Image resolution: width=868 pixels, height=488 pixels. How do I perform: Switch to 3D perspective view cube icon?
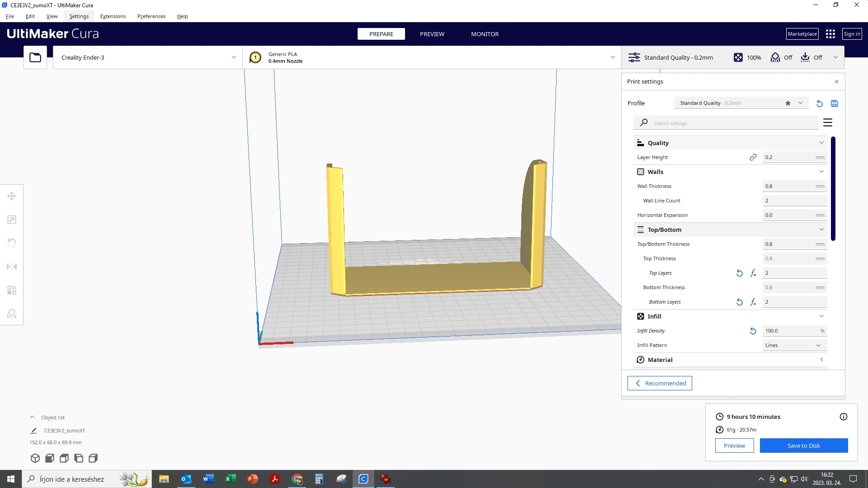(35, 458)
